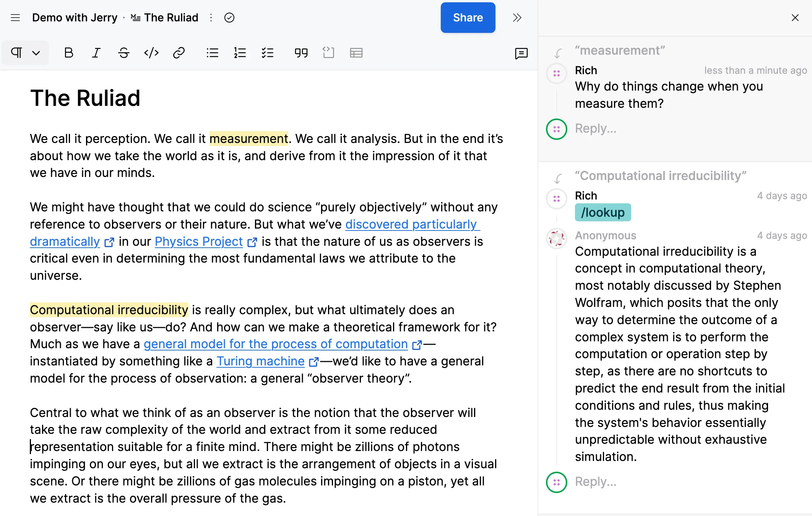Open the paragraph style dropdown

25,53
